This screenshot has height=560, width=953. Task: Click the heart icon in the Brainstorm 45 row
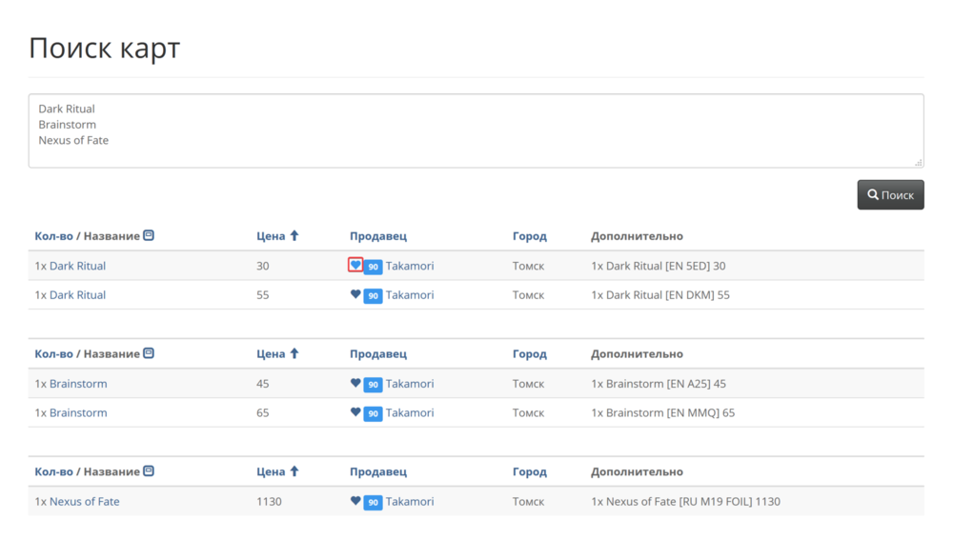pyautogui.click(x=355, y=384)
